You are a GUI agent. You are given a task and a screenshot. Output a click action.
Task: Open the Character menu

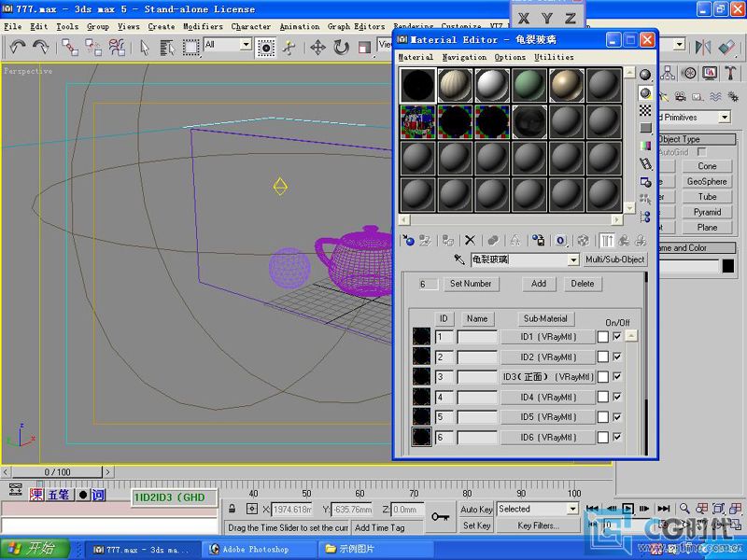250,27
